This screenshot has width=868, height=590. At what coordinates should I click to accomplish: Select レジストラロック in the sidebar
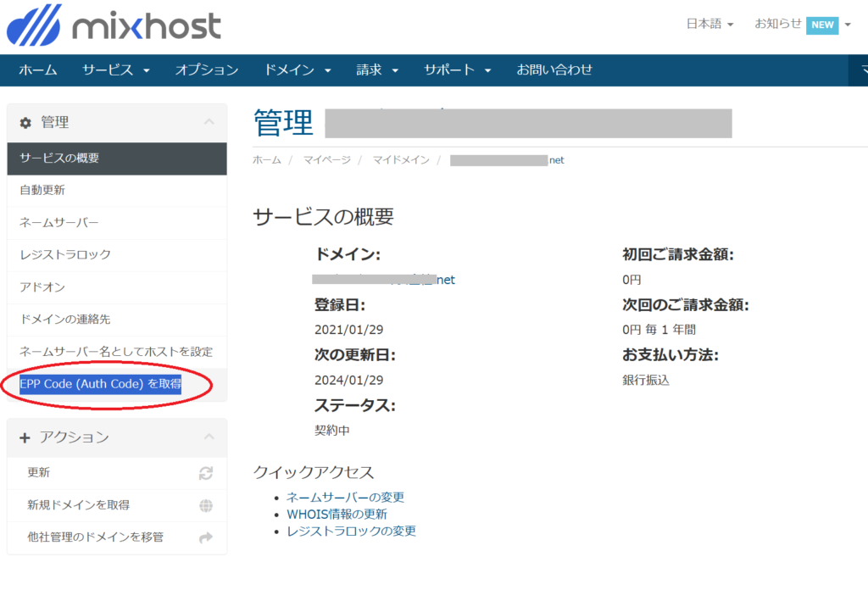[65, 254]
